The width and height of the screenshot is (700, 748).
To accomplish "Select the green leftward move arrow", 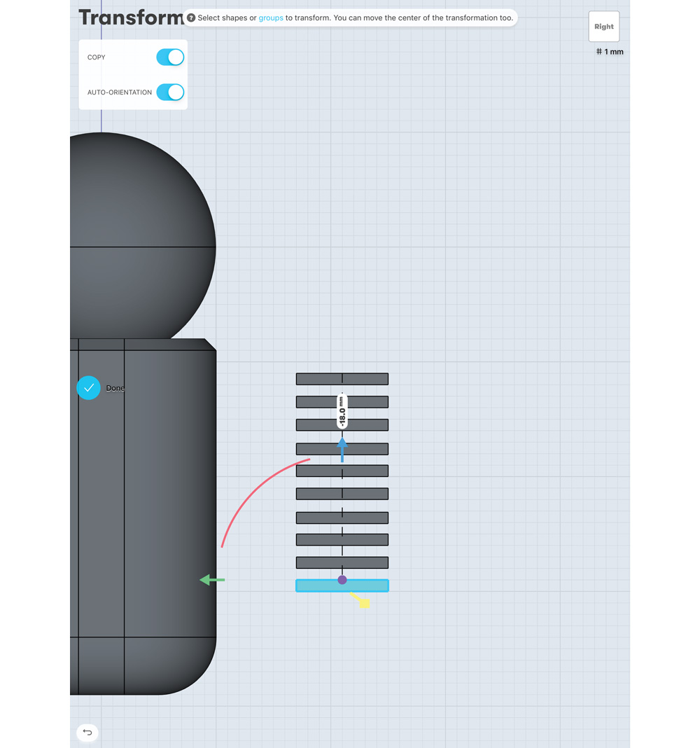I will click(212, 580).
